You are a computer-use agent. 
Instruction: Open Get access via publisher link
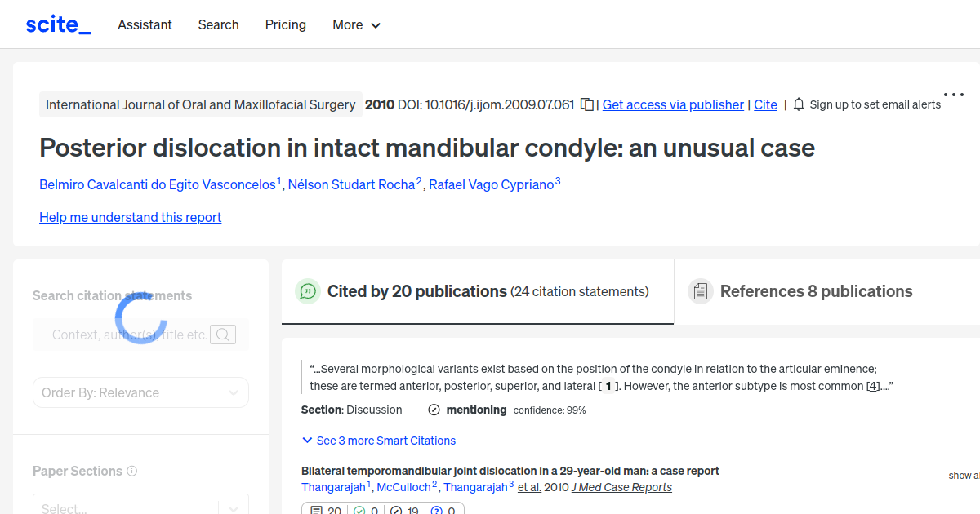point(672,104)
